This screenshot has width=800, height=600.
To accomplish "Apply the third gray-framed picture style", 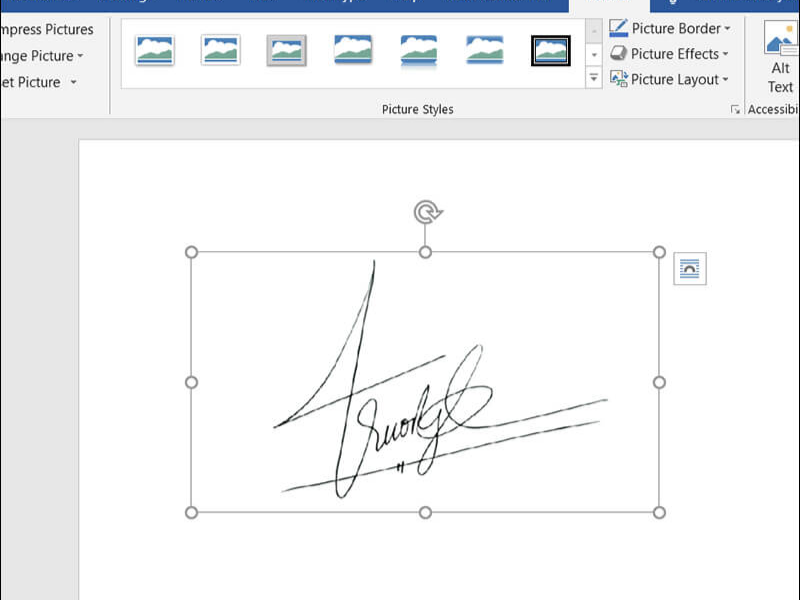I will [286, 50].
